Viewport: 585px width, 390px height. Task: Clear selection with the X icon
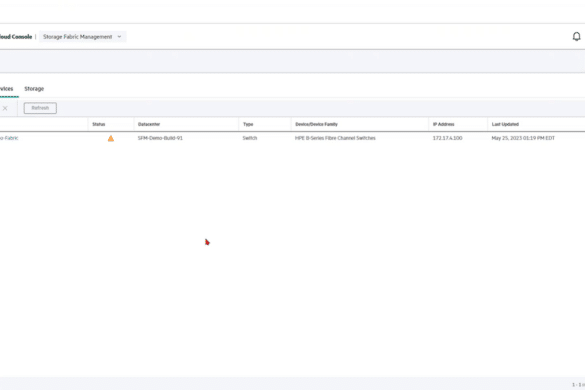(x=5, y=108)
